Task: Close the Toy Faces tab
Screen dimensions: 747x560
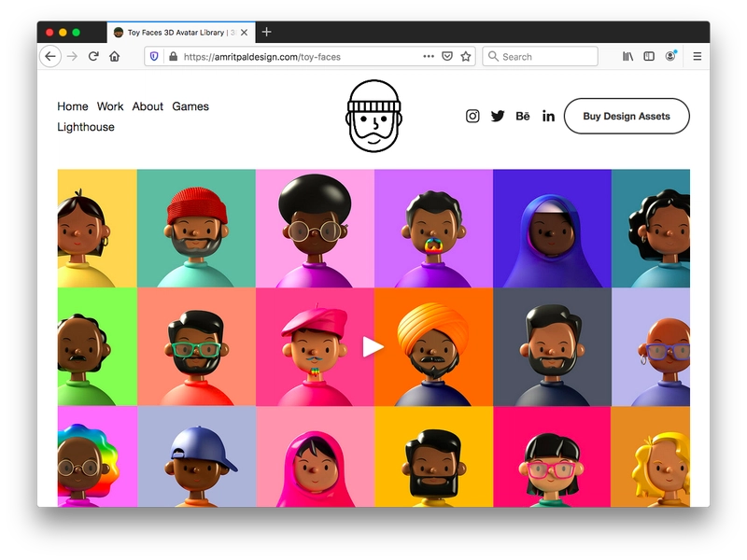Action: [x=244, y=33]
